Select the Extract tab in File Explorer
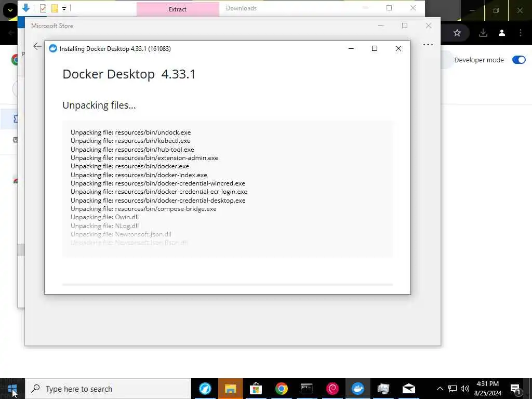 point(178,9)
